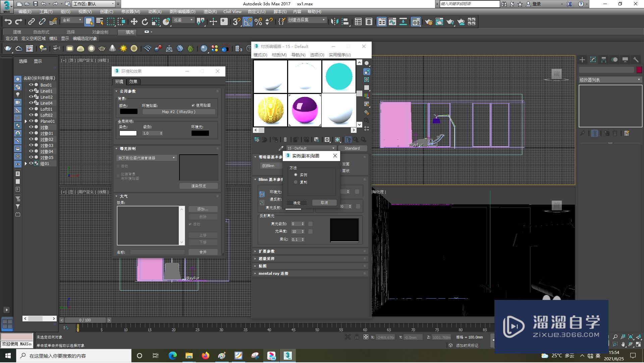Expand the 贴图 maps rollout

click(263, 266)
